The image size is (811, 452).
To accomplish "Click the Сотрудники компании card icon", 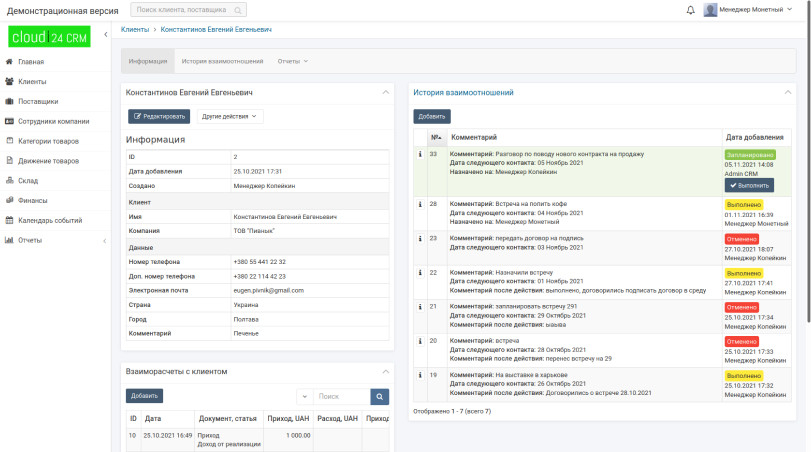I will point(10,121).
